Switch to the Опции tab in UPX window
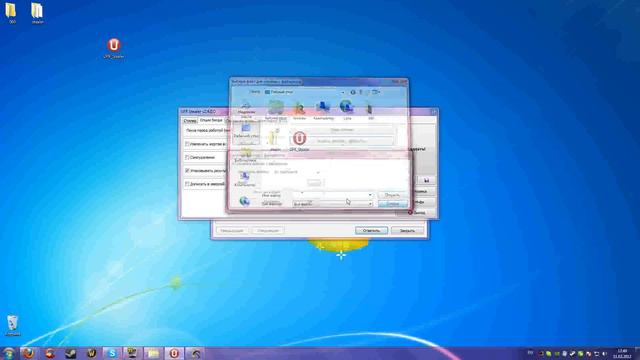Image resolution: width=640 pixels, height=360 pixels. 211,120
